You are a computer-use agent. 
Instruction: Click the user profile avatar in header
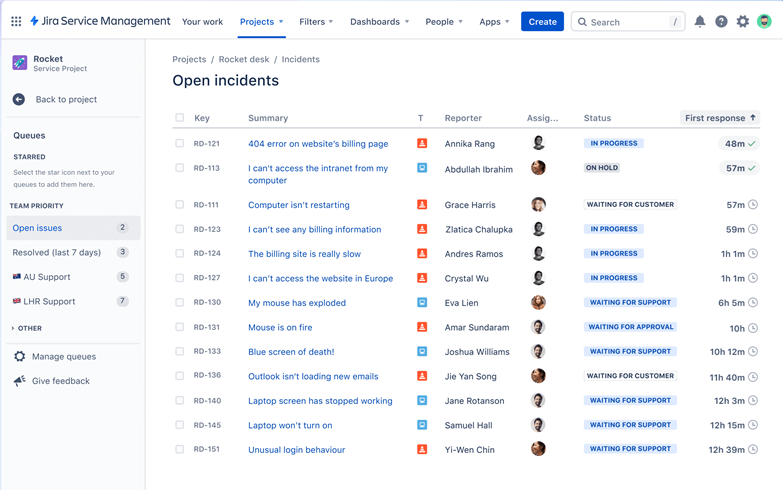coord(764,21)
